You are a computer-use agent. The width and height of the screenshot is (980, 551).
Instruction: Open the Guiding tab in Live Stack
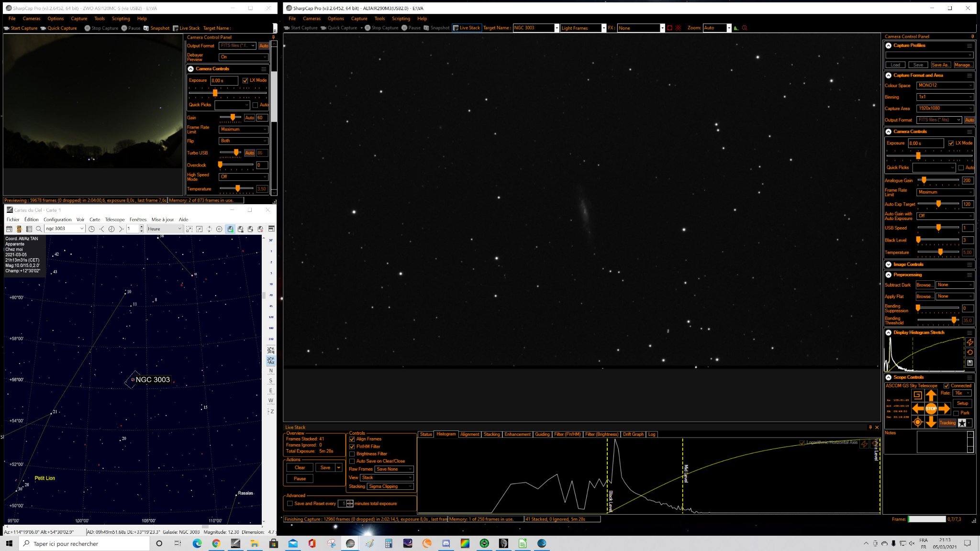(542, 434)
